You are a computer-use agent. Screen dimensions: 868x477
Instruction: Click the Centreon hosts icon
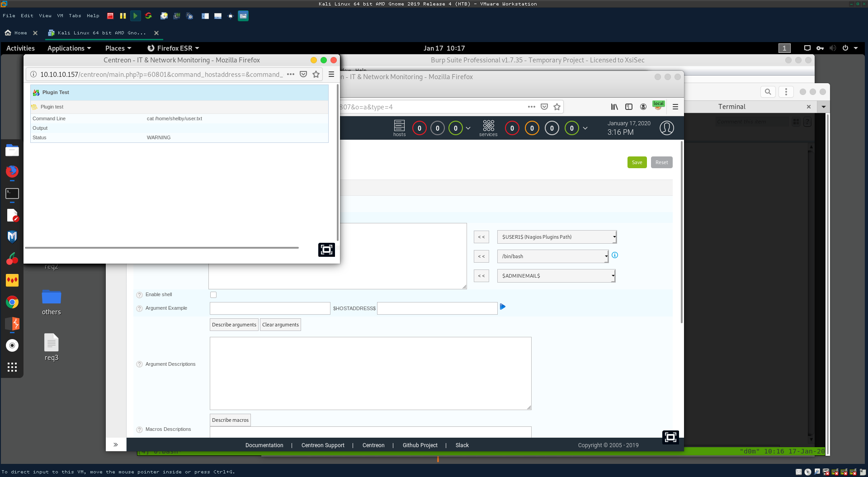399,128
